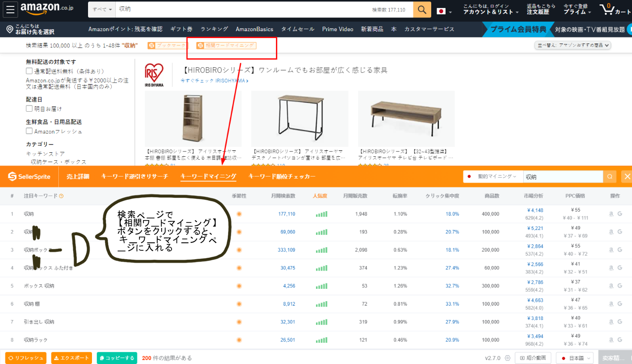
Task: Click monthly searches value 333,109
Action: point(286,250)
